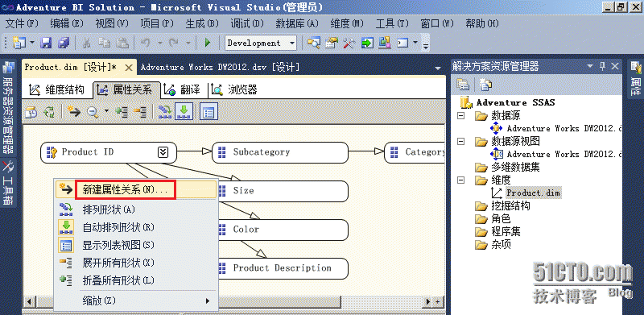Click the Solution Explorer Show All Files icon
644x315 pixels.
point(486,85)
